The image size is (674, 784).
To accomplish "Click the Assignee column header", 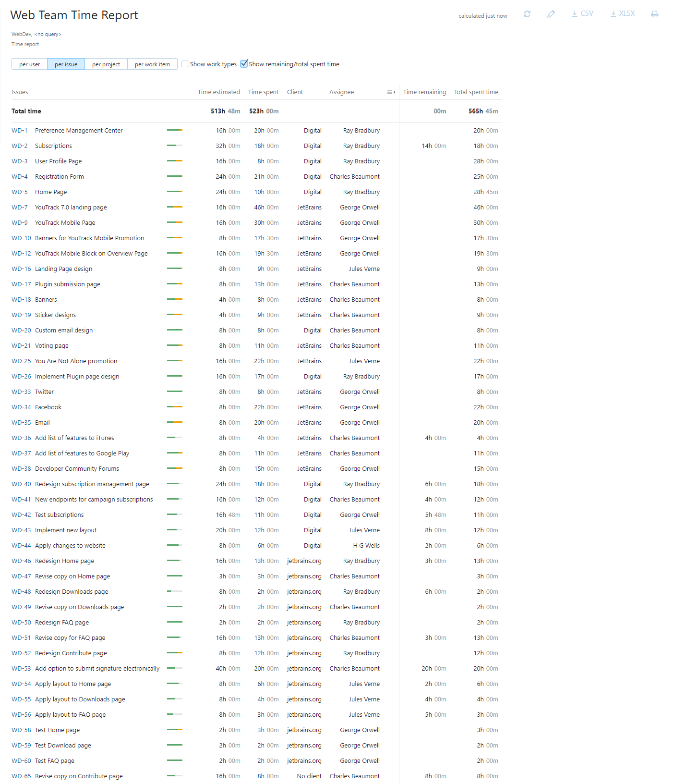I will (342, 92).
